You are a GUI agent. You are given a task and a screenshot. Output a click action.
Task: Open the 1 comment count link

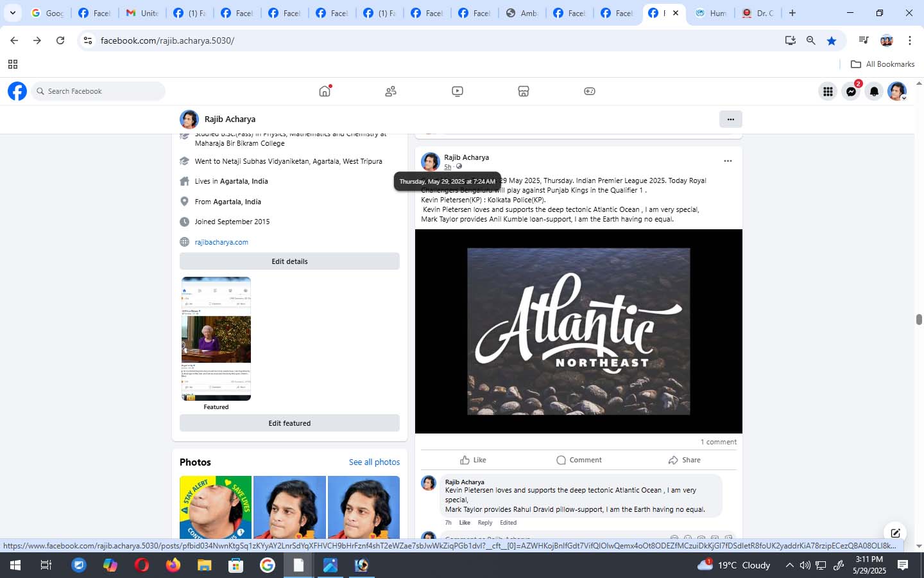718,442
